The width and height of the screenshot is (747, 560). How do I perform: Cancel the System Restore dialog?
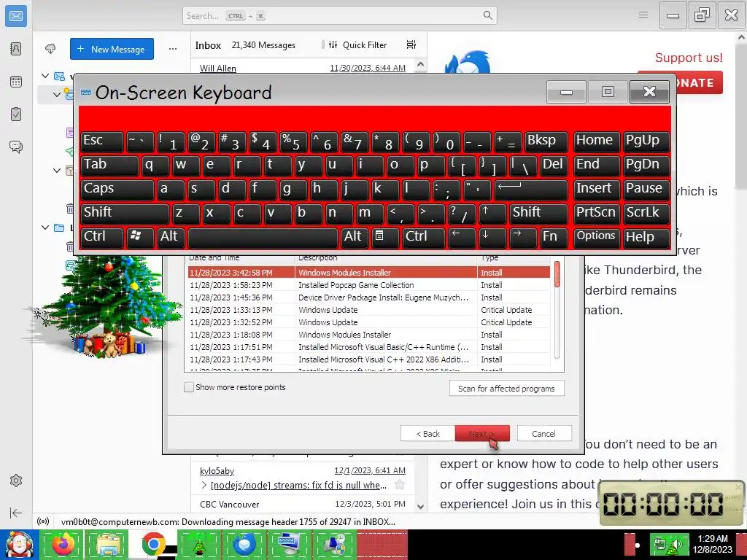[x=543, y=433]
